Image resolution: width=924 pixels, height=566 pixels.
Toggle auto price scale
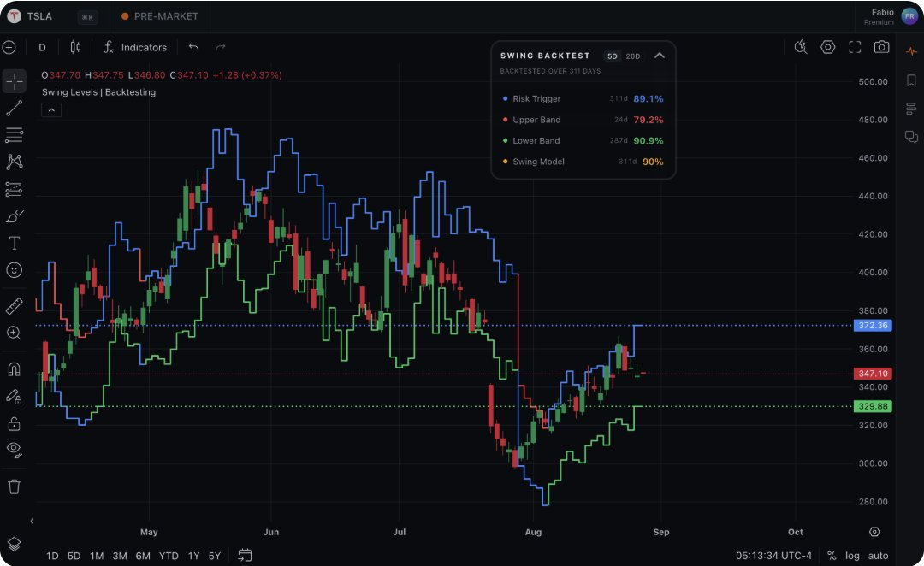[x=878, y=556]
